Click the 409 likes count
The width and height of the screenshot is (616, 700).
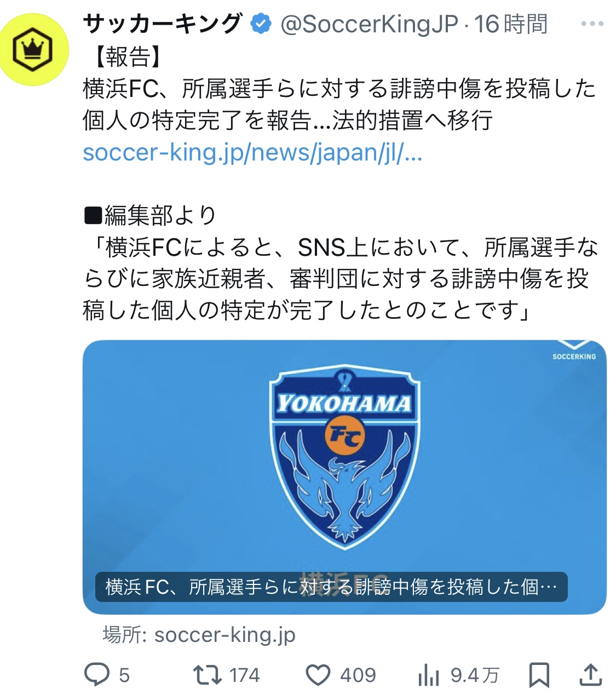click(358, 675)
